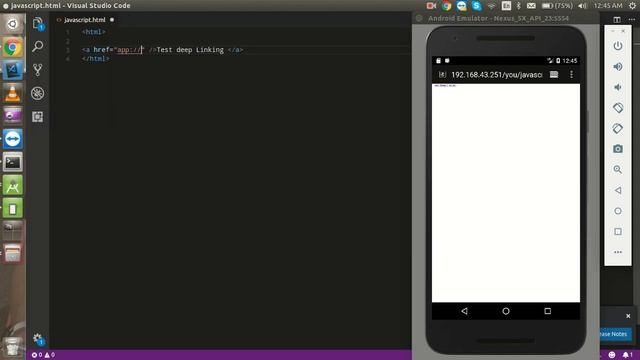Open the Wi-Fi network indicator
This screenshot has width=640, height=360.
pyautogui.click(x=491, y=6)
